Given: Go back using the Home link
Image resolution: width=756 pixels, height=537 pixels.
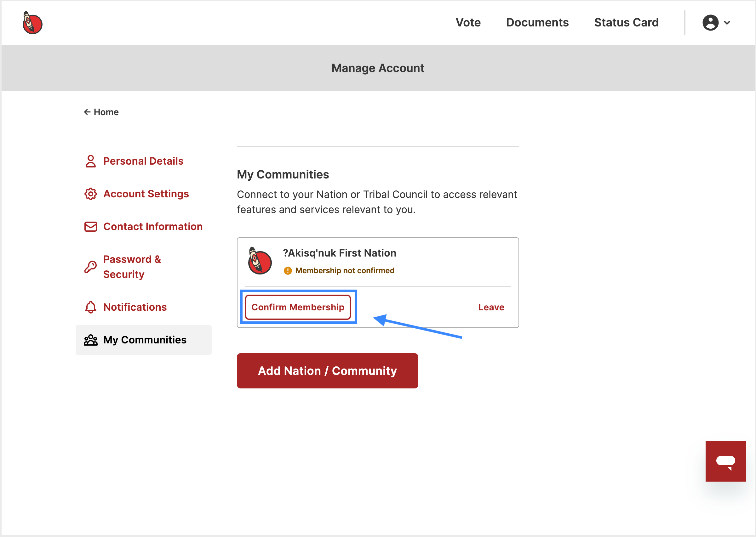Looking at the screenshot, I should pyautogui.click(x=101, y=112).
